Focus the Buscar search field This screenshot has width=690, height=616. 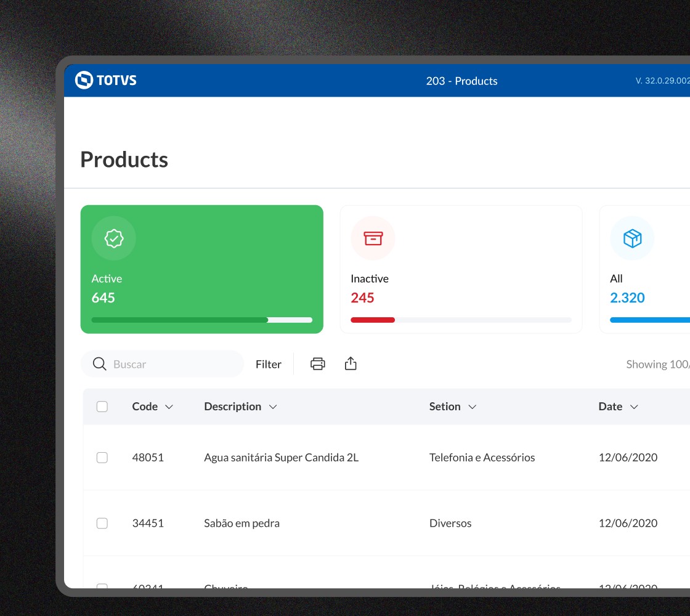(x=162, y=364)
